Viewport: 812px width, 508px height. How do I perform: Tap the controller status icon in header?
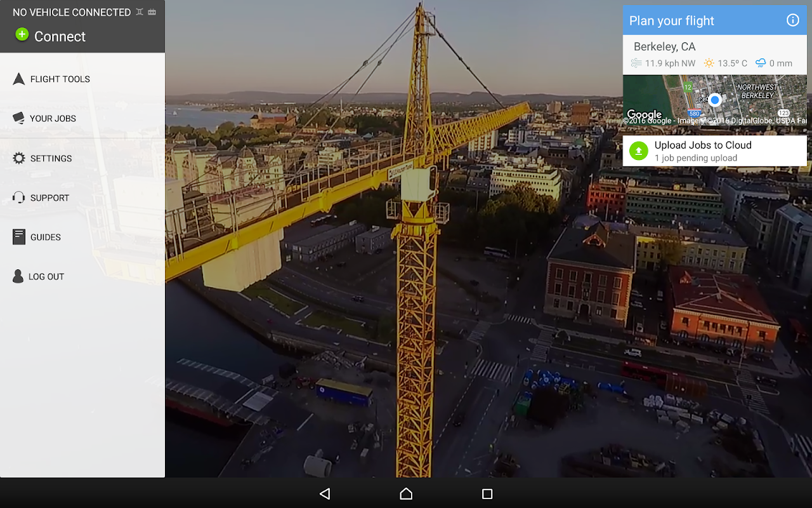[x=152, y=12]
